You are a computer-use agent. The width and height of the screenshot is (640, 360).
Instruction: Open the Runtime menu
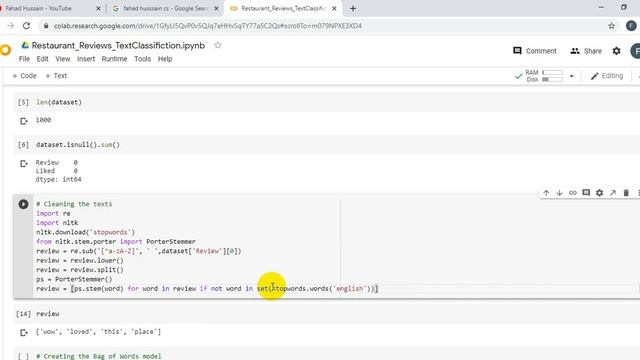(x=114, y=59)
